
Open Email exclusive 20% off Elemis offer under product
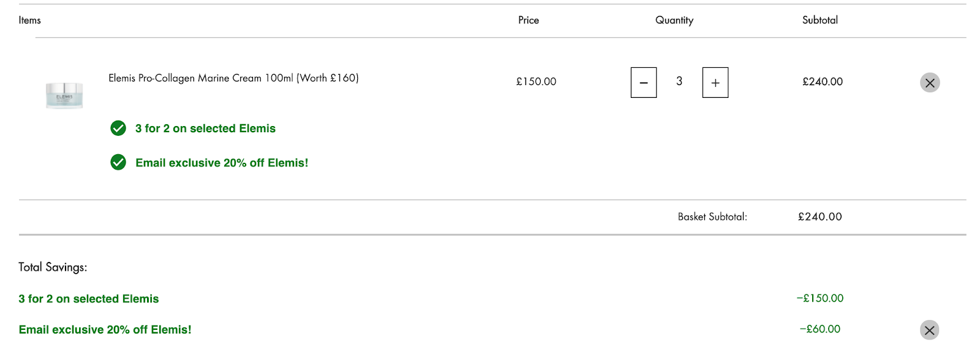tap(222, 163)
